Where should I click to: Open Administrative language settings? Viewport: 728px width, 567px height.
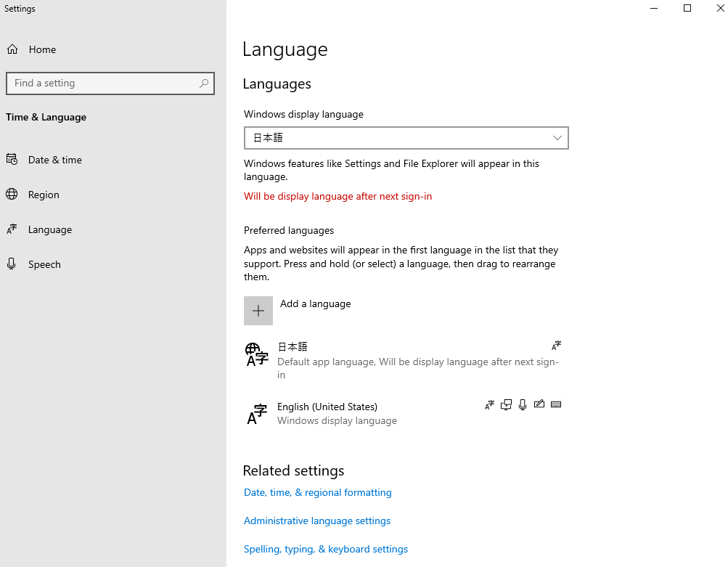(316, 521)
